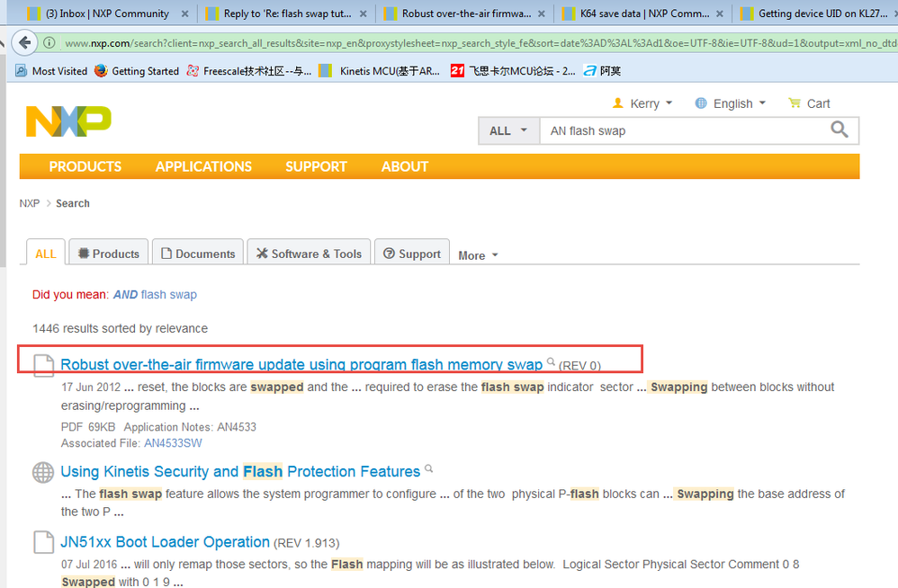This screenshot has height=588, width=898.
Task: Click the NXP logo
Action: click(68, 121)
